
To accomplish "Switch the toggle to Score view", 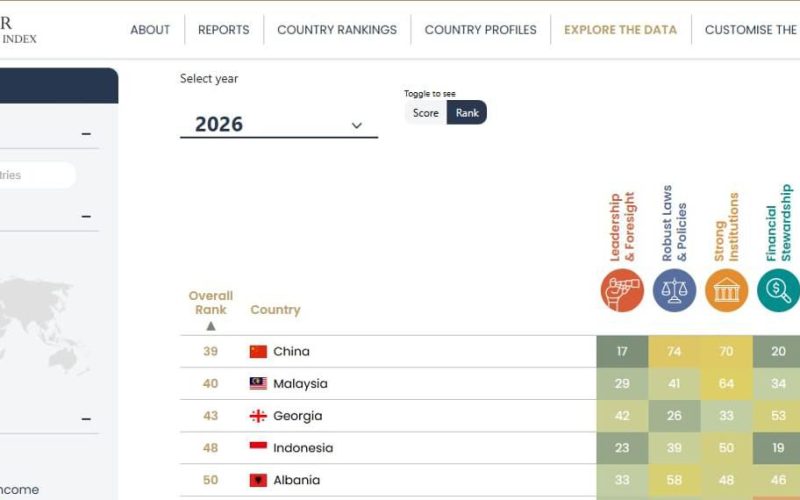I will click(x=426, y=113).
